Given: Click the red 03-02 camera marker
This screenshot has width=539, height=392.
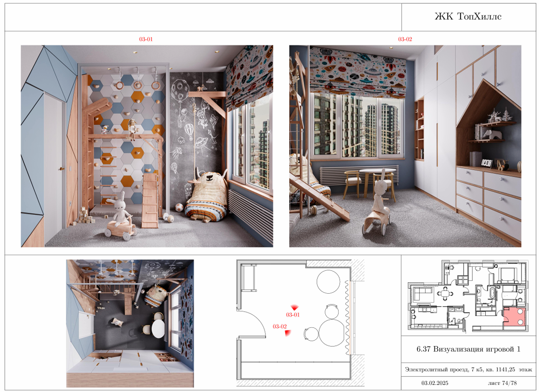Looking at the screenshot, I should [288, 333].
